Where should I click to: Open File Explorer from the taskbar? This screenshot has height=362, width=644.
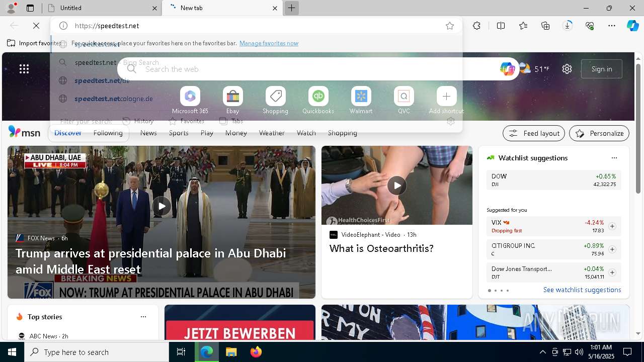pos(231,352)
